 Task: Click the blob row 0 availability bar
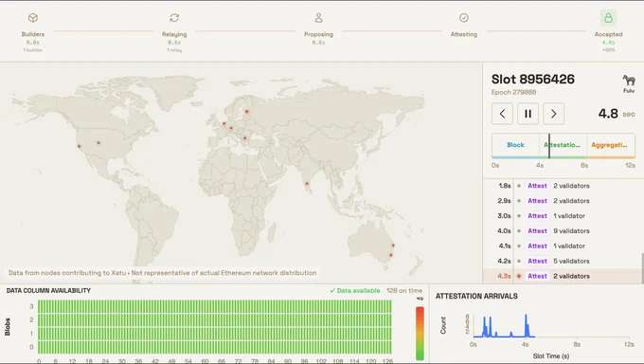215,347
